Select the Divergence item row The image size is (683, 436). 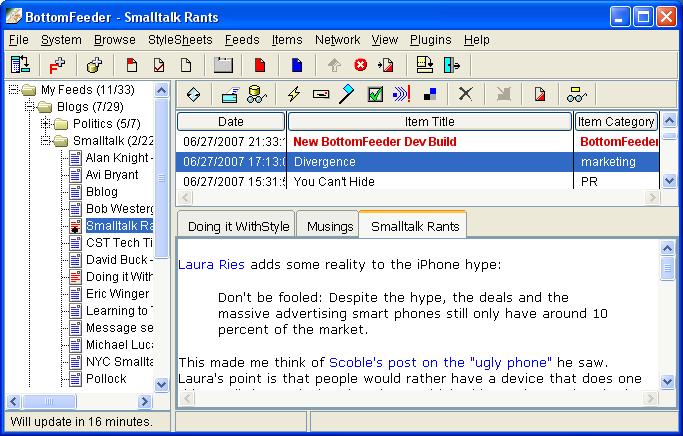click(x=418, y=162)
